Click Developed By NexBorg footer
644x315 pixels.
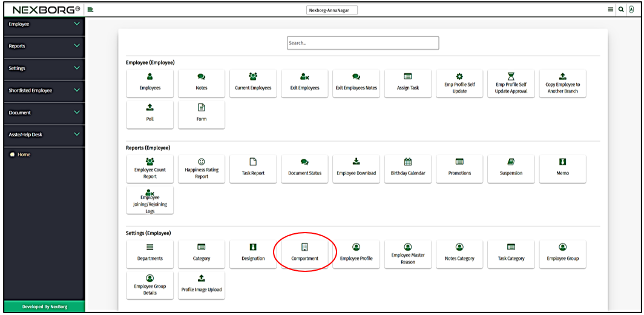point(44,307)
